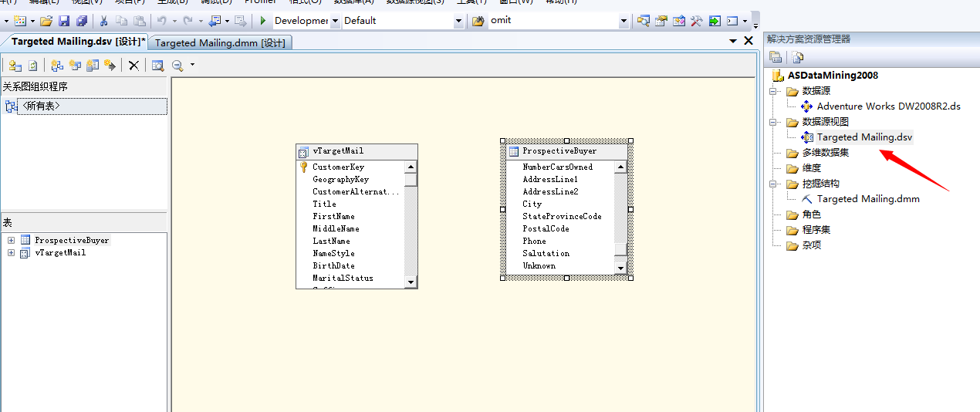Screen dimensions: 980x412
Task: Click the Toolbox hammer-and-wrench icon
Action: point(696,21)
